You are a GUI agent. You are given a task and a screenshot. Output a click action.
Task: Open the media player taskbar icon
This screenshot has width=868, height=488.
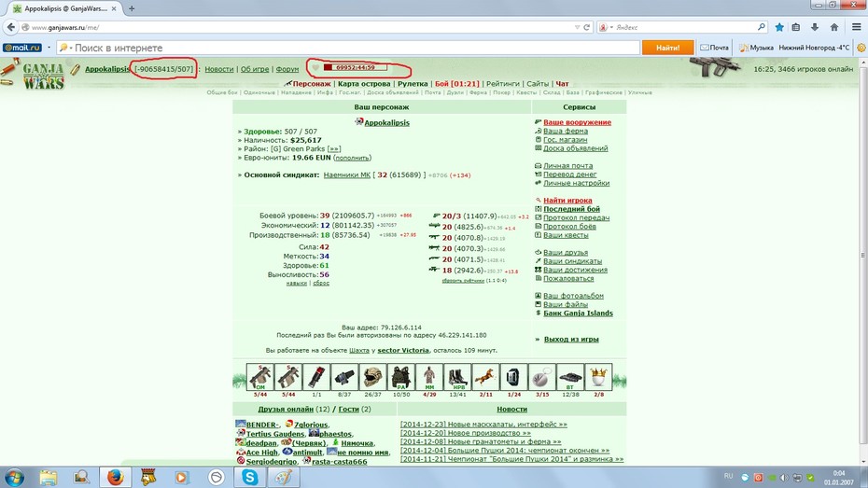tap(182, 477)
